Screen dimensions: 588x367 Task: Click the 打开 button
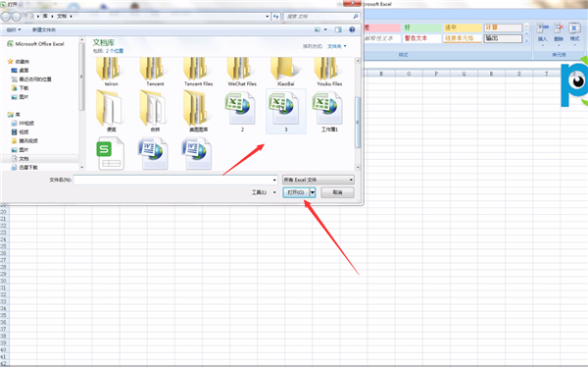296,192
